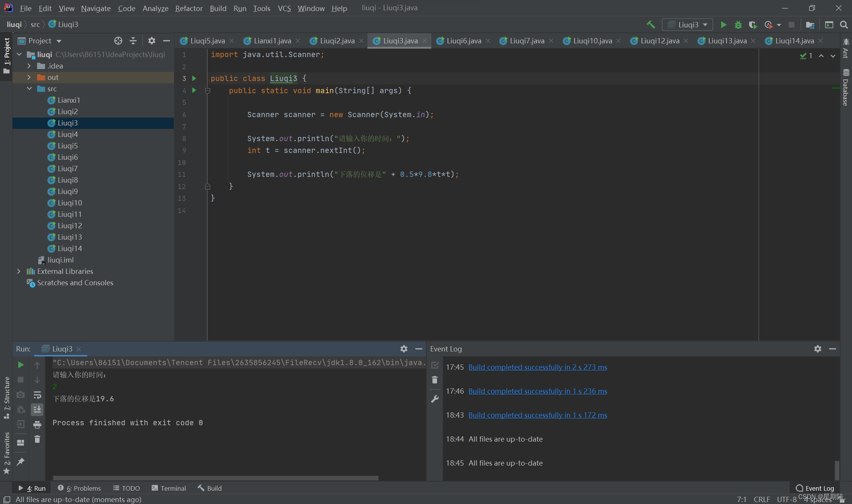Toggle soft-wrap in the Run console
This screenshot has width=852, height=504.
pyautogui.click(x=37, y=395)
